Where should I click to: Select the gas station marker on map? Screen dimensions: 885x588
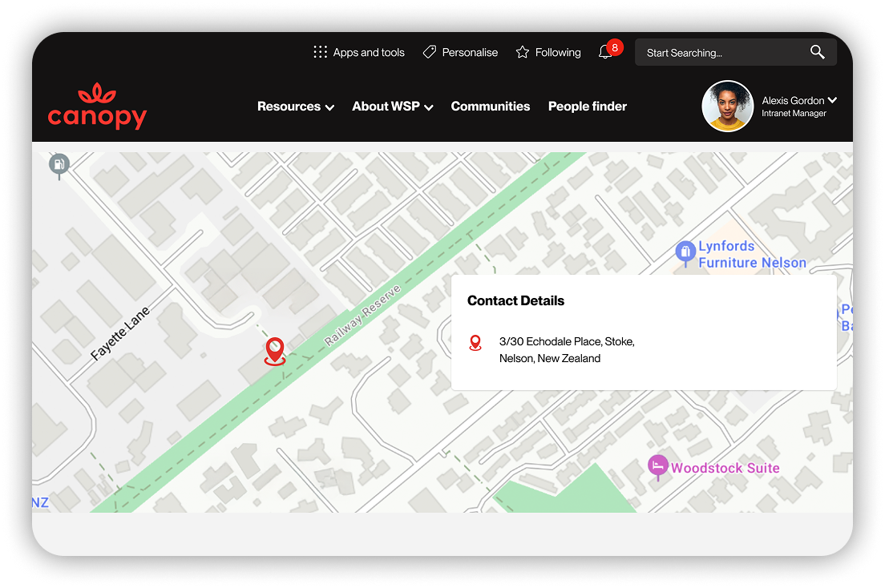click(59, 164)
